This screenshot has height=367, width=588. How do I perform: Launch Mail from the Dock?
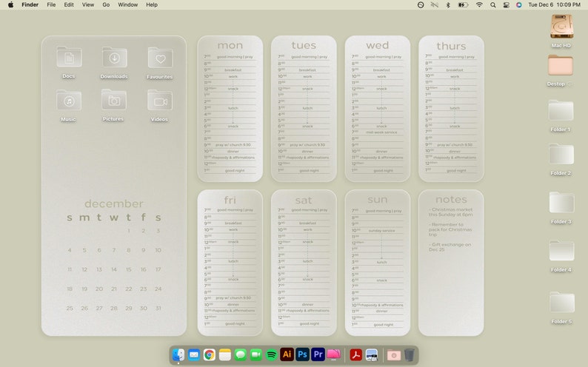[x=194, y=354]
